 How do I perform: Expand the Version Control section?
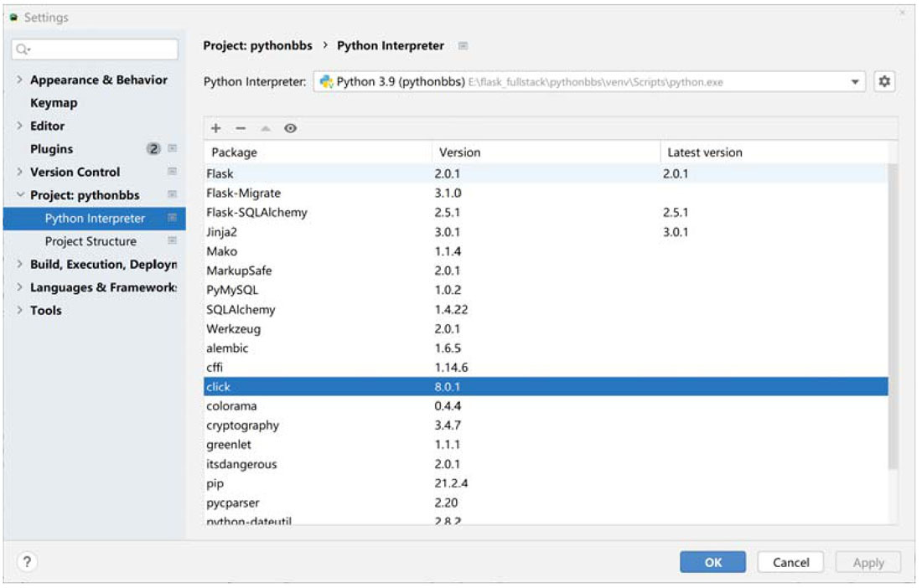(x=19, y=172)
